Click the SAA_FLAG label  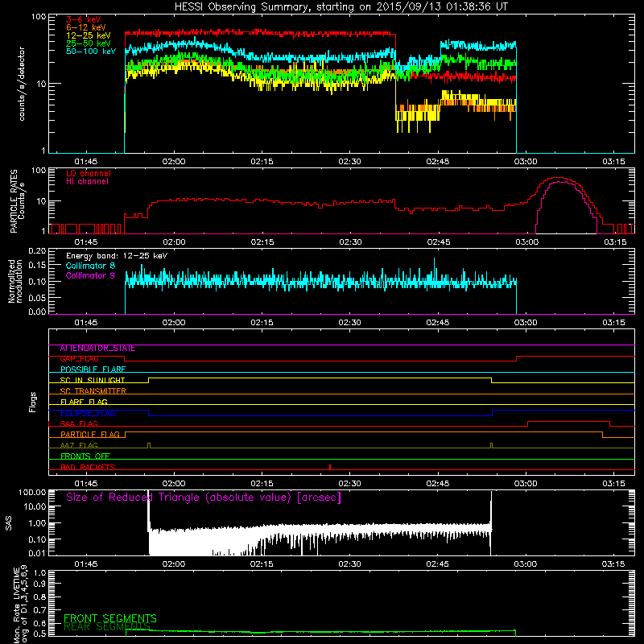79,424
